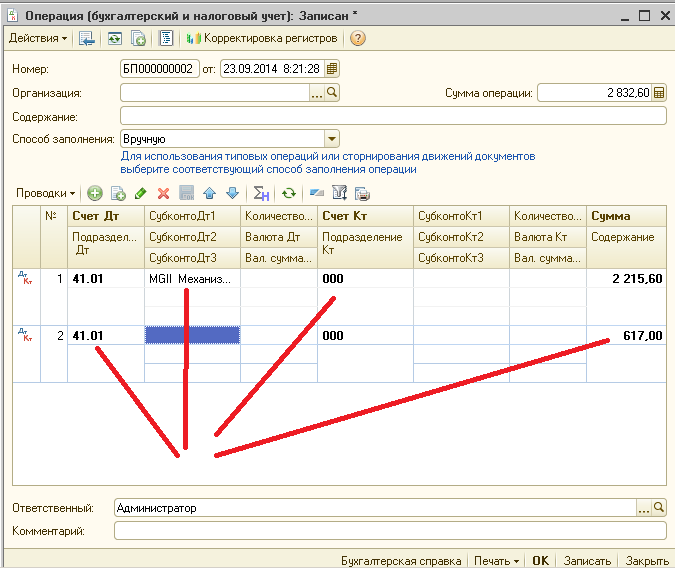Click the red Delete row icon
Image resolution: width=675 pixels, height=569 pixels.
(163, 193)
